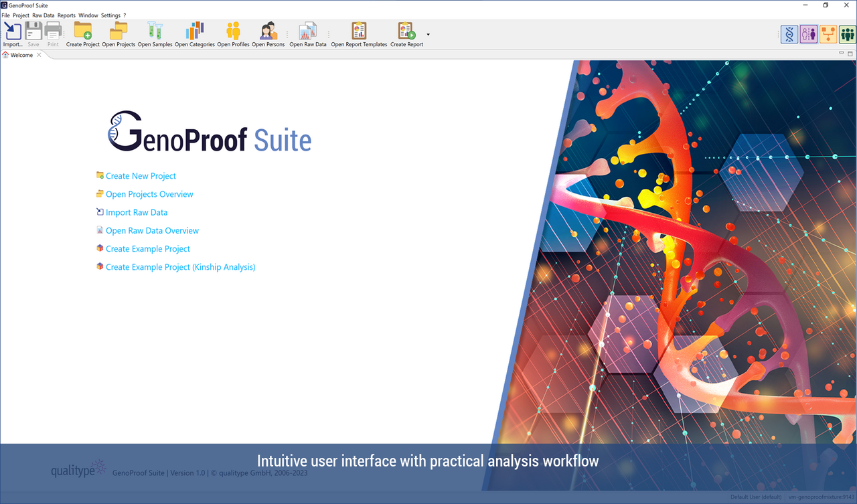Minimize the Welcome editor view

point(842,53)
